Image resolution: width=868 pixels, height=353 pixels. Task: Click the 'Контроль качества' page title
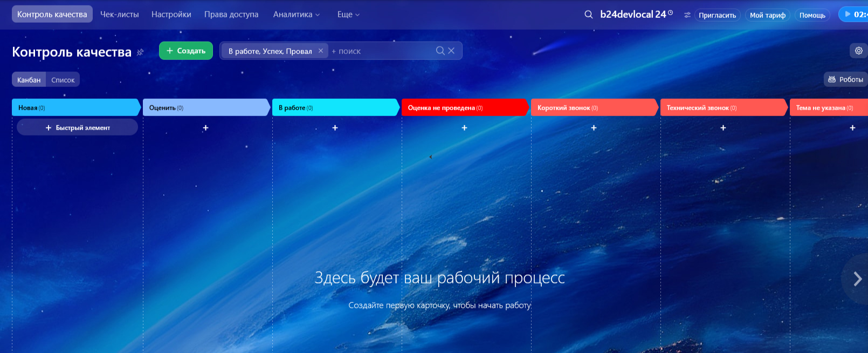click(72, 52)
